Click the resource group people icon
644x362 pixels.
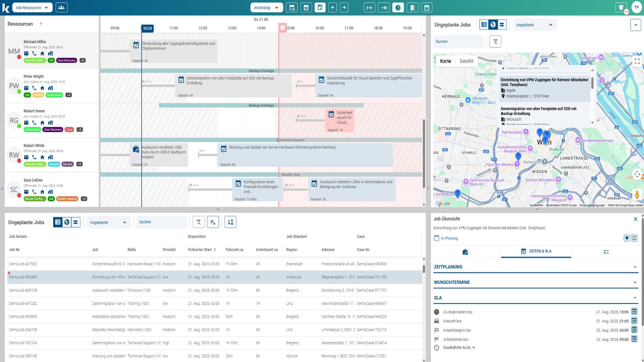[61, 7]
